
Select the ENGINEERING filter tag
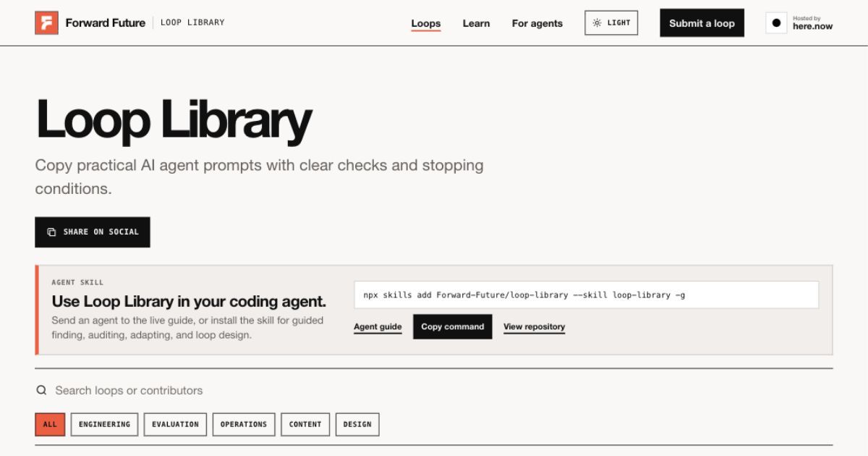point(104,424)
